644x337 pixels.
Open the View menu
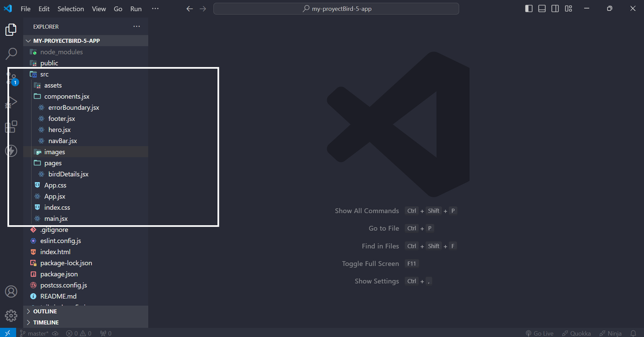point(99,9)
